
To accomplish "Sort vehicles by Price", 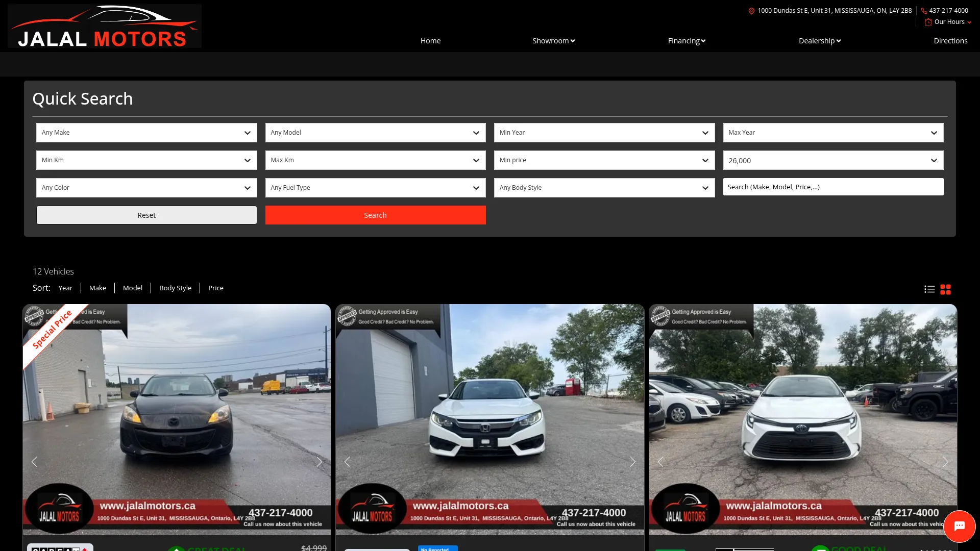I will (216, 288).
